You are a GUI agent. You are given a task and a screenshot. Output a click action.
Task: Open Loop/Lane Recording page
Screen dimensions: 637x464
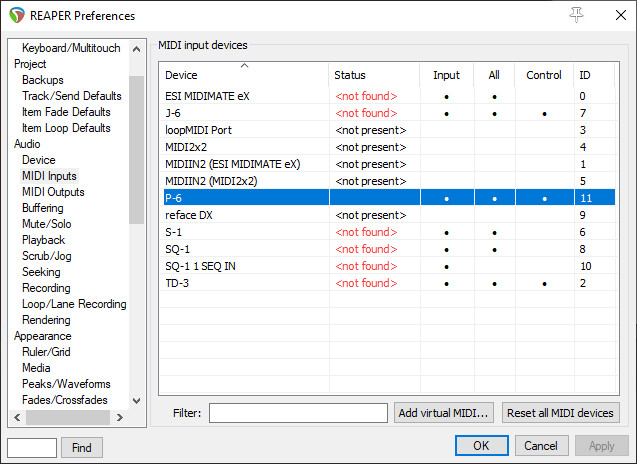tap(74, 304)
